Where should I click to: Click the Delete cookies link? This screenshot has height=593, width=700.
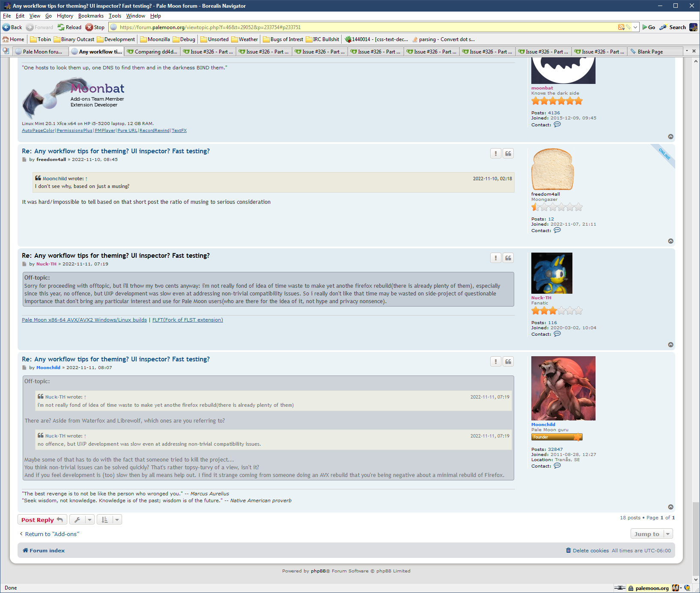tap(587, 551)
